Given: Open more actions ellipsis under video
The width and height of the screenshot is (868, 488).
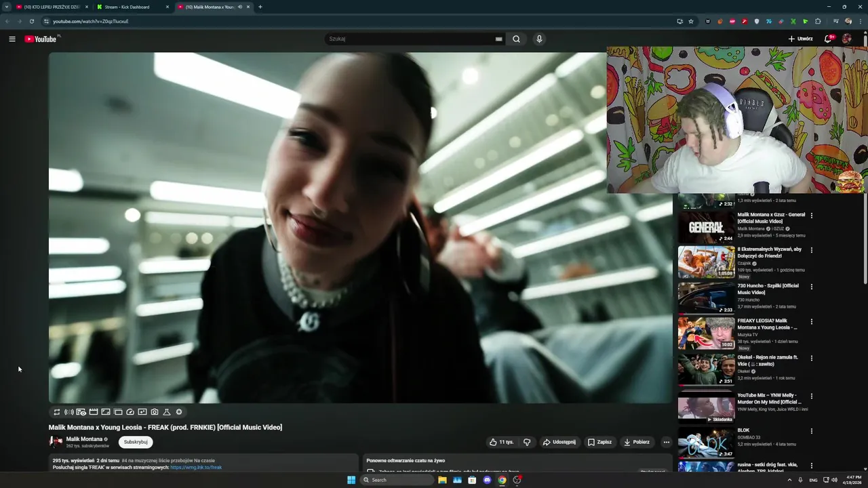Looking at the screenshot, I should (666, 442).
